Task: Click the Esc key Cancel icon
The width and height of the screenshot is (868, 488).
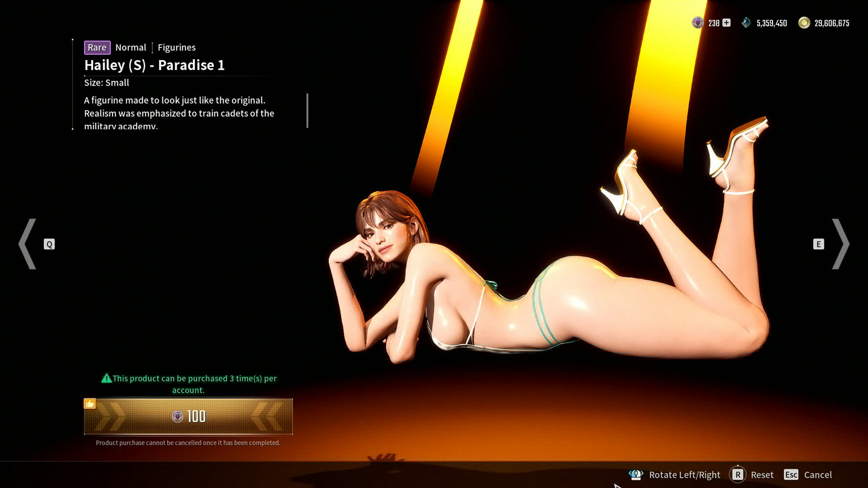Action: 791,475
